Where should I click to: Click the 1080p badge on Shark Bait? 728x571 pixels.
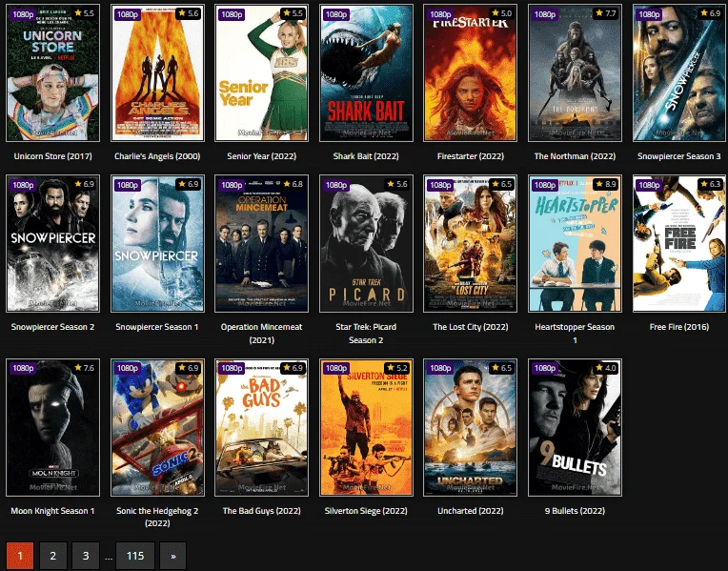[336, 14]
